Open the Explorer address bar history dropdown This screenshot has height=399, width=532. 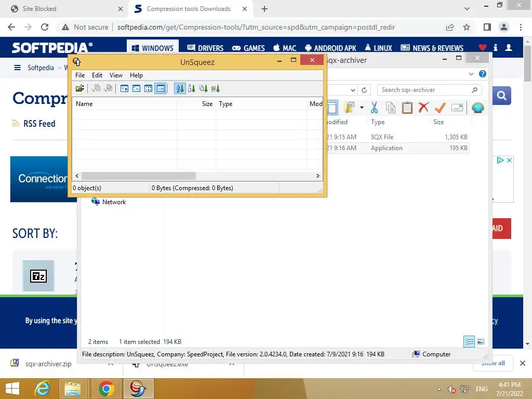[353, 90]
